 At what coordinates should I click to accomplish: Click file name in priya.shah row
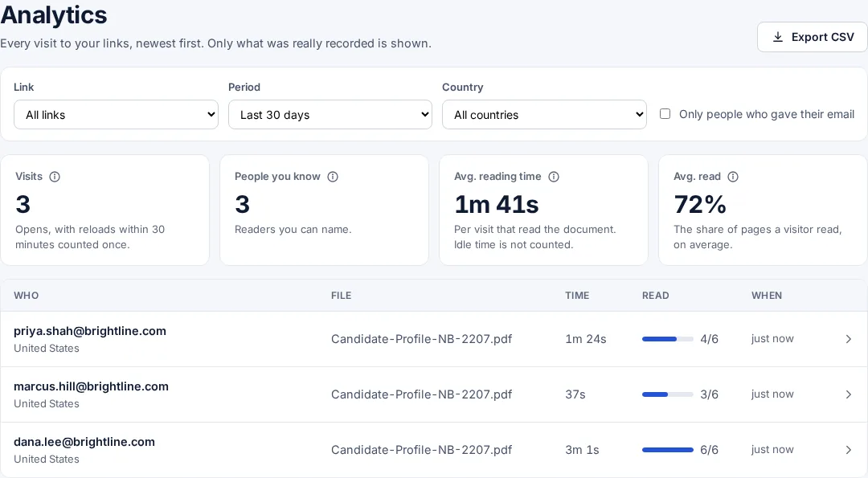click(421, 339)
